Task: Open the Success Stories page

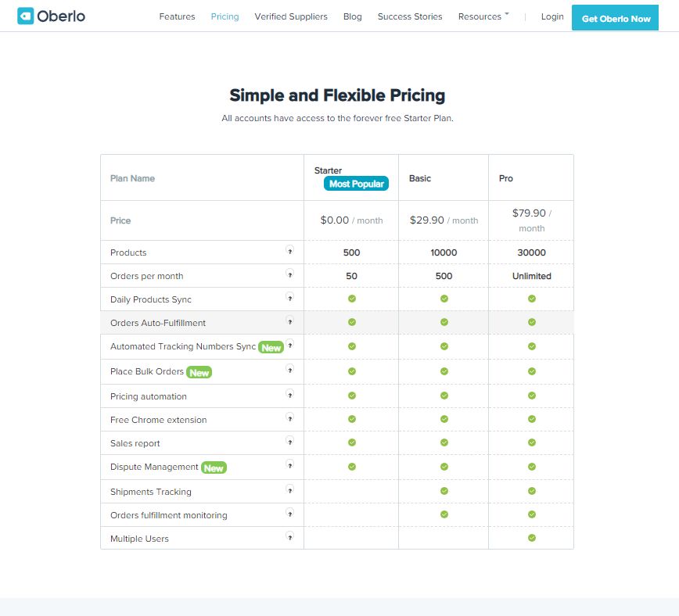Action: pyautogui.click(x=410, y=16)
